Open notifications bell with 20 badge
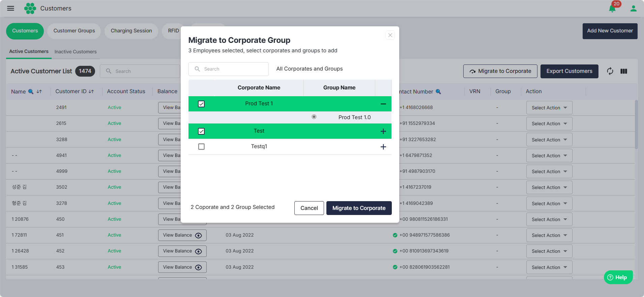The height and width of the screenshot is (297, 644). [613, 8]
